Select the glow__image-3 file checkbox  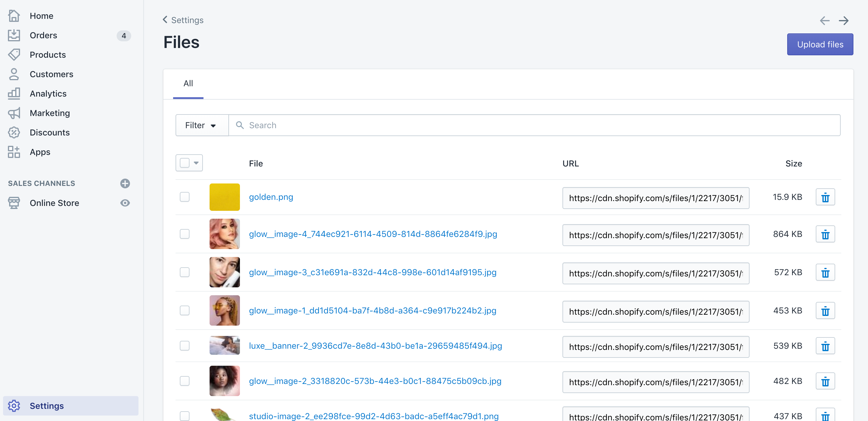[x=185, y=272]
